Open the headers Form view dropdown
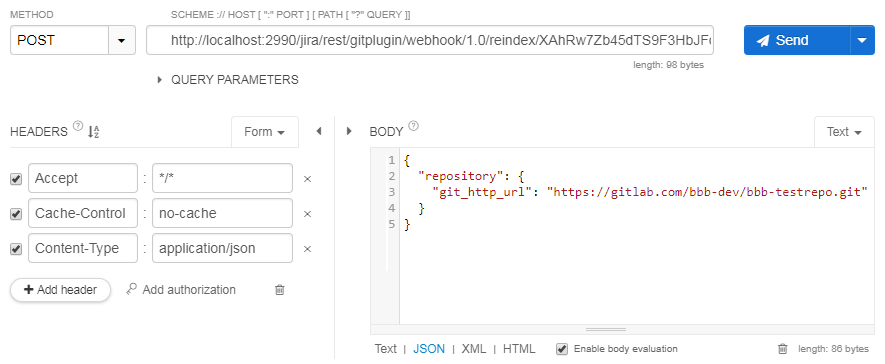 pos(265,131)
